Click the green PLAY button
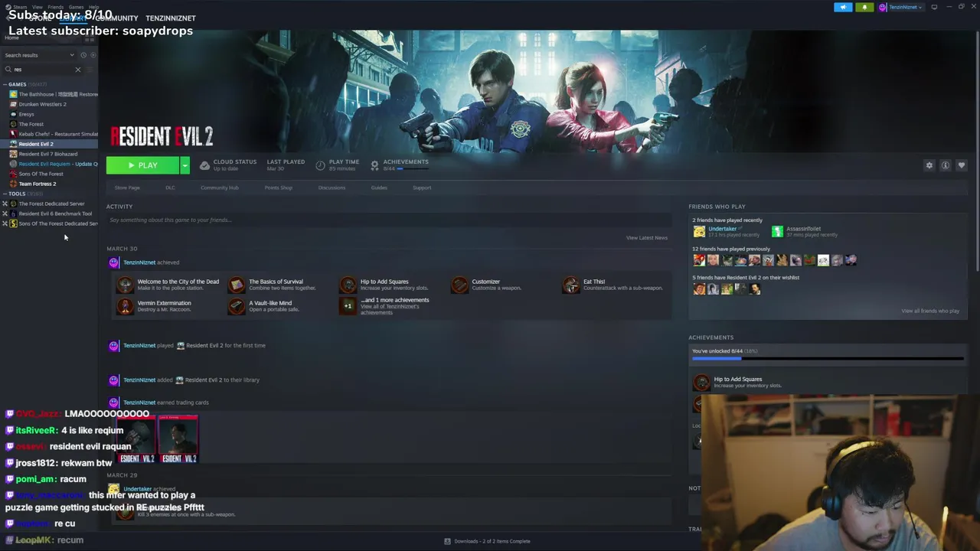980x551 pixels. [142, 165]
